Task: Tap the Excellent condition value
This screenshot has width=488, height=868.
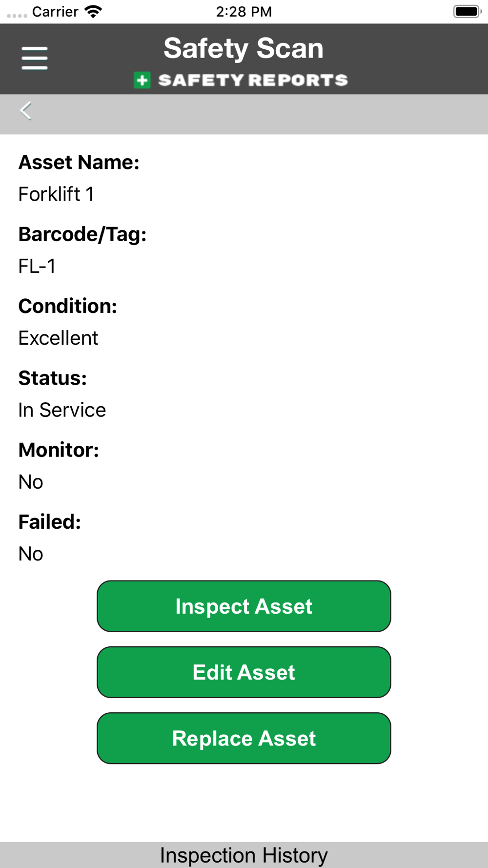Action: [x=58, y=338]
